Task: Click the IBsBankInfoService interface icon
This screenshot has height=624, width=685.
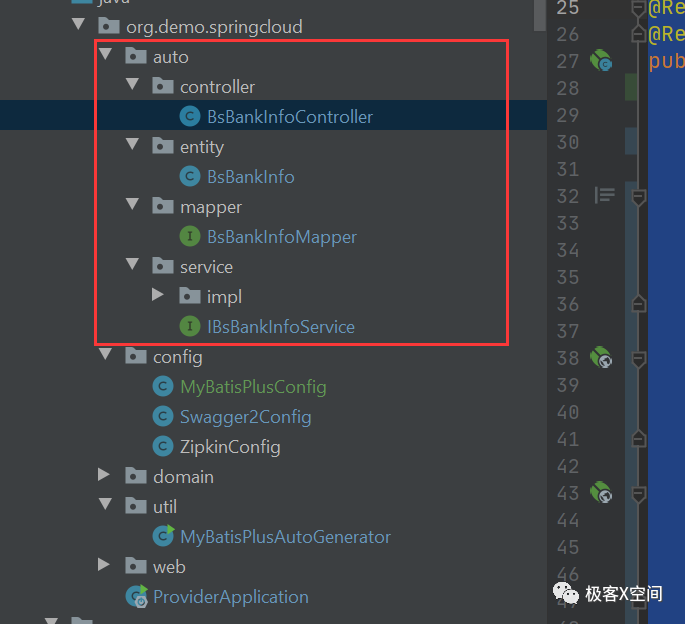Action: pyautogui.click(x=190, y=326)
